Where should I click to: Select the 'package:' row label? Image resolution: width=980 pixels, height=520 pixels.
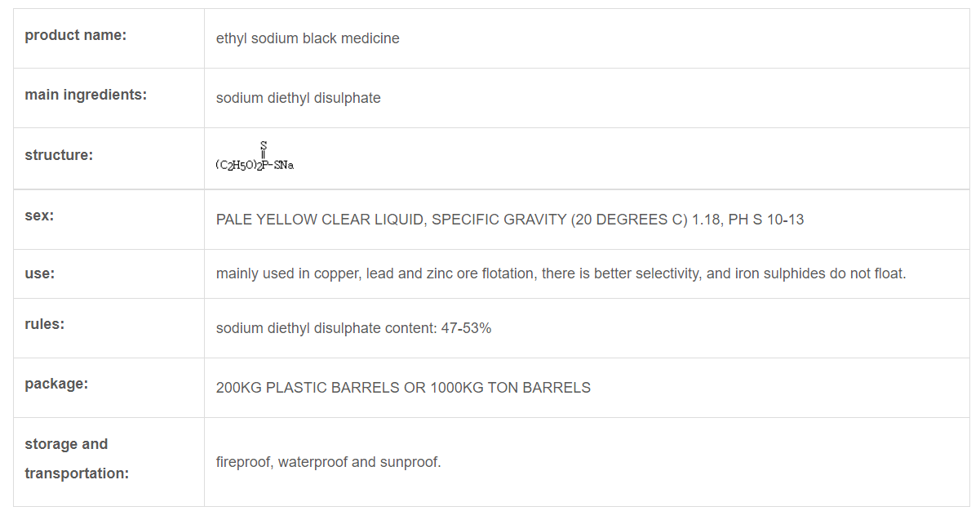click(56, 384)
